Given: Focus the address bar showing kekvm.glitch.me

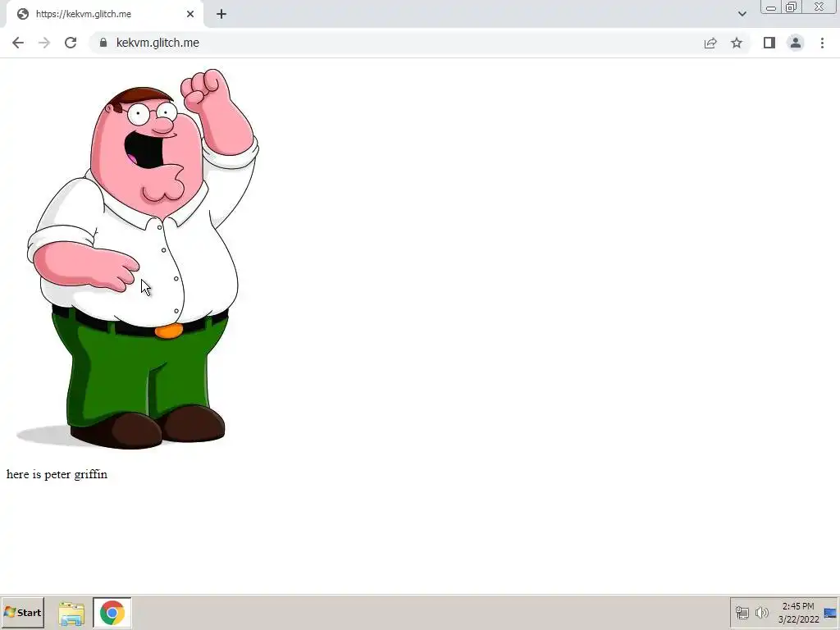Looking at the screenshot, I should point(396,43).
